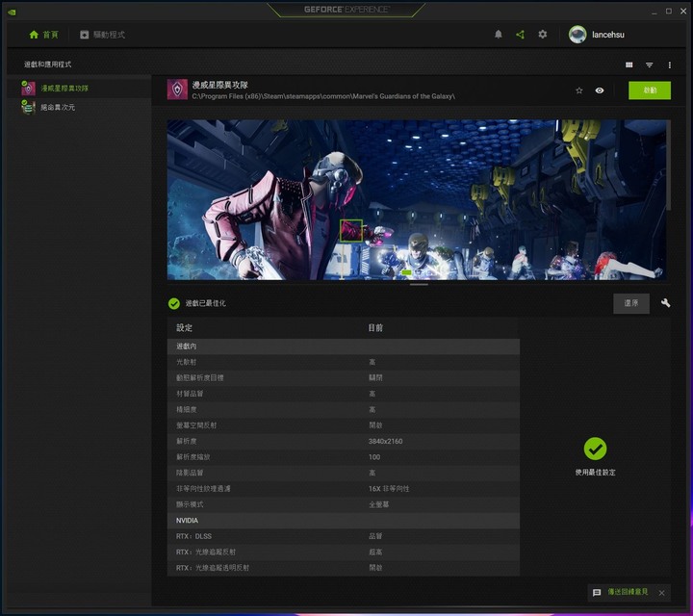
Task: Dismiss the 傳送回饋意見 feedback bar
Action: pyautogui.click(x=661, y=593)
